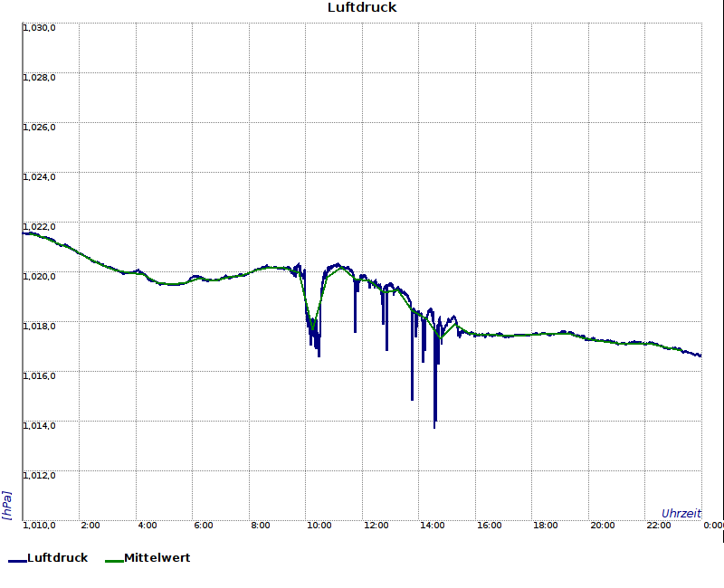Viewport: 724px width, 588px height.
Task: Click the y-axis value 1,026,0
Action: 39,128
